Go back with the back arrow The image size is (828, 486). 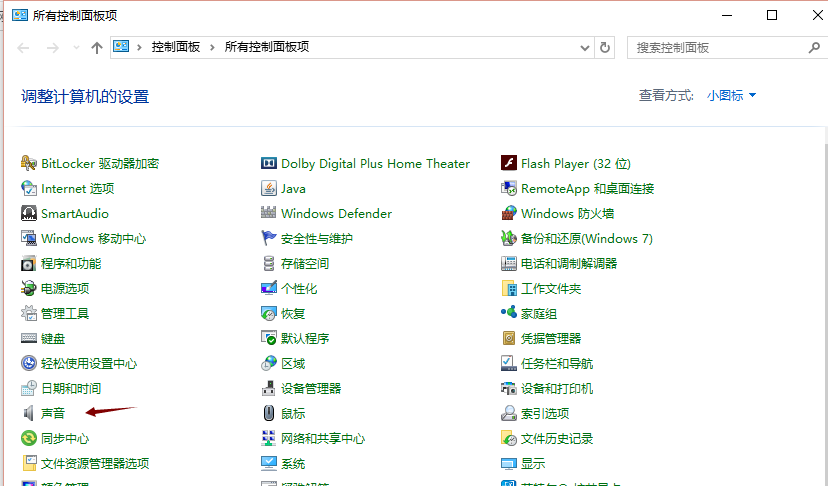(x=23, y=48)
